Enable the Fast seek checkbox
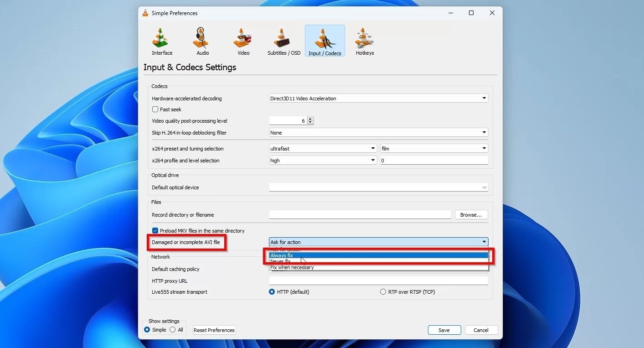 155,109
